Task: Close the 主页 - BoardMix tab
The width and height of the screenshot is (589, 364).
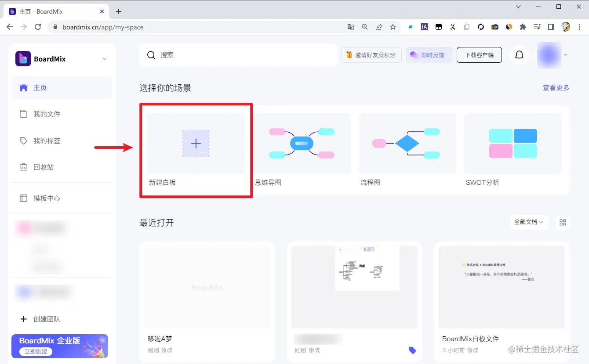Action: (102, 11)
